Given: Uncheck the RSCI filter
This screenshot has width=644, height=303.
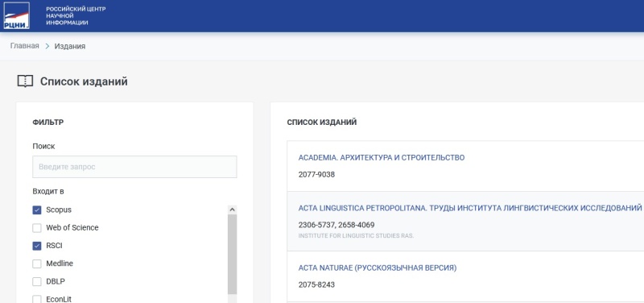Looking at the screenshot, I should [37, 246].
